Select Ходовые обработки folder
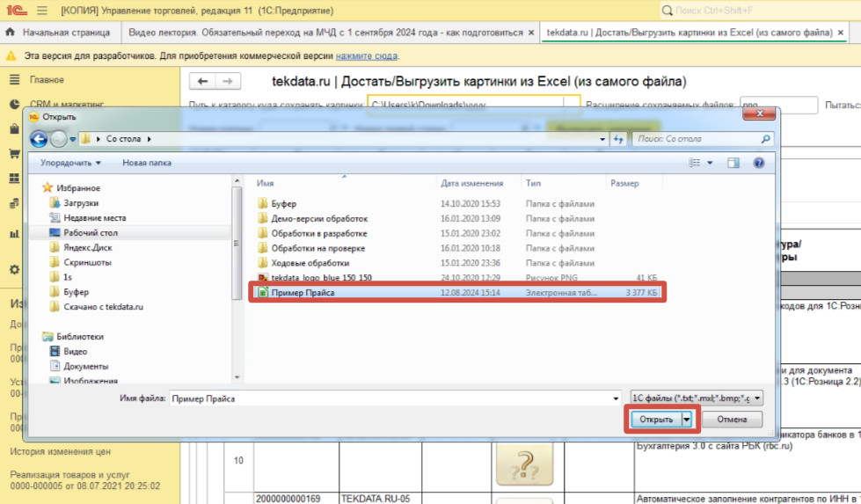861x504 pixels. tap(310, 262)
